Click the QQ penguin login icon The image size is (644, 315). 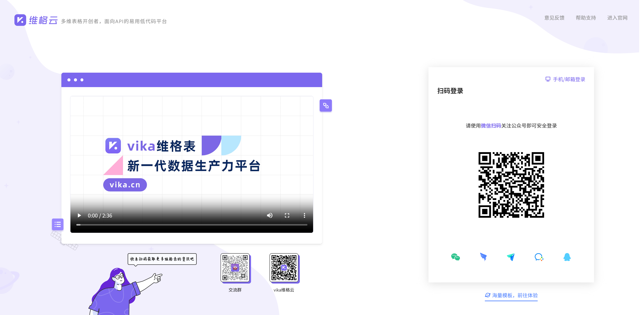[567, 257]
